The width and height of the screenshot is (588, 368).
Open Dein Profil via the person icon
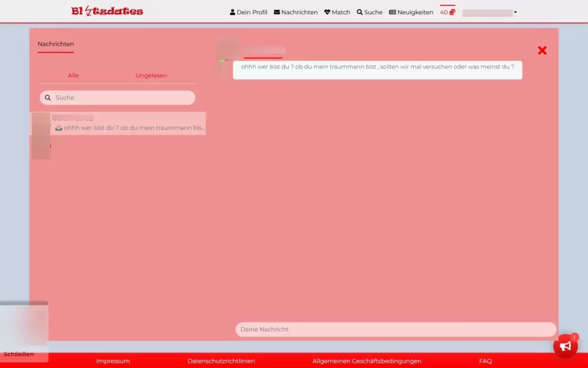coord(232,11)
